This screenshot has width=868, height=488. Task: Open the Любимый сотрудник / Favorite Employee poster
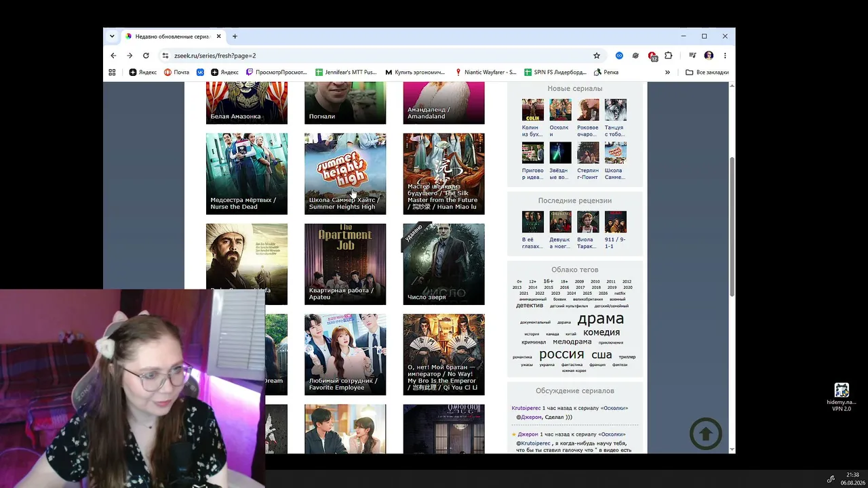[x=345, y=354]
